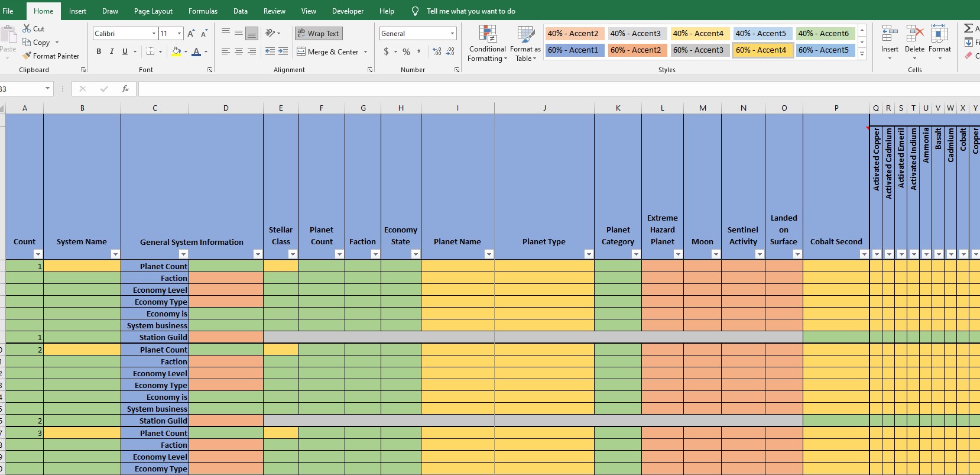Apply Underline formatting

point(125,51)
